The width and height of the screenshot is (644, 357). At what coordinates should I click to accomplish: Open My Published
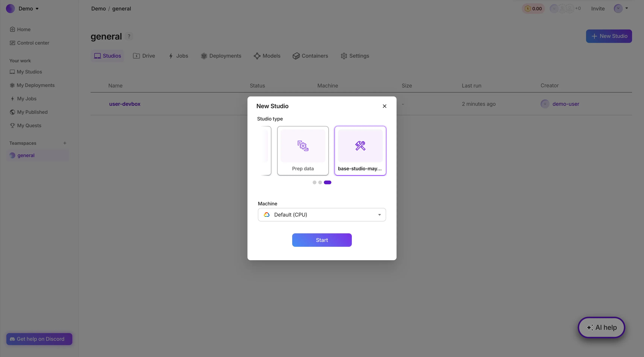29,112
